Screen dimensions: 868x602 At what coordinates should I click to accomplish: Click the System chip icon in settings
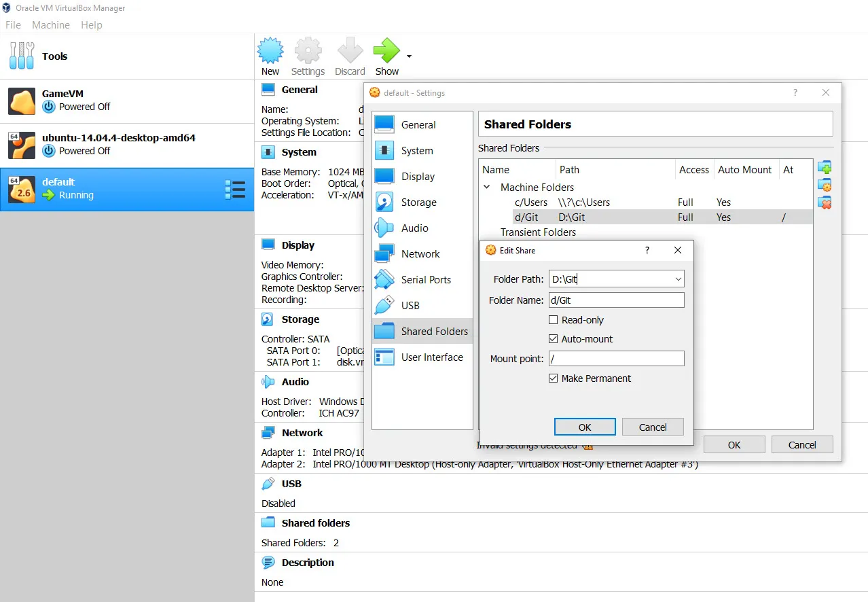[x=384, y=150]
